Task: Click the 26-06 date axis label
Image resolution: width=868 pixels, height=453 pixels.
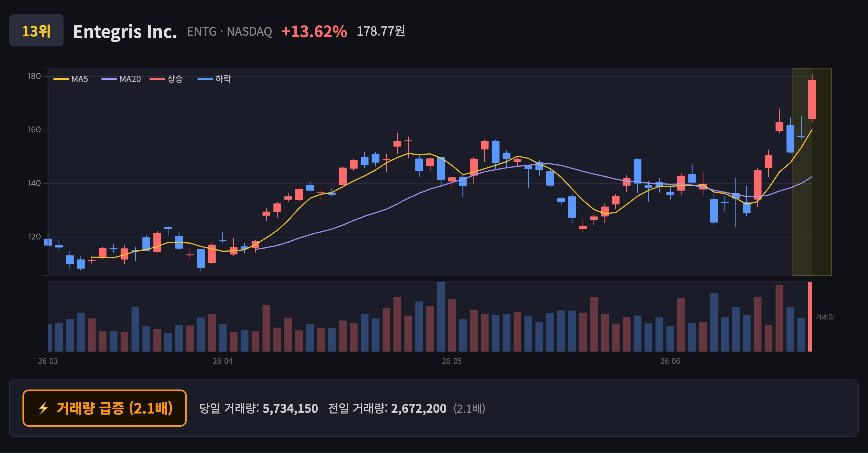Action: (x=670, y=361)
